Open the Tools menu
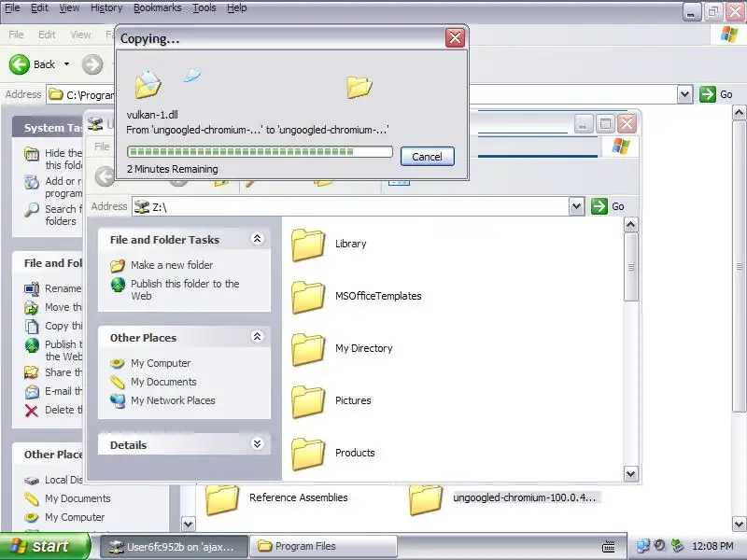The width and height of the screenshot is (747, 560). coord(204,7)
